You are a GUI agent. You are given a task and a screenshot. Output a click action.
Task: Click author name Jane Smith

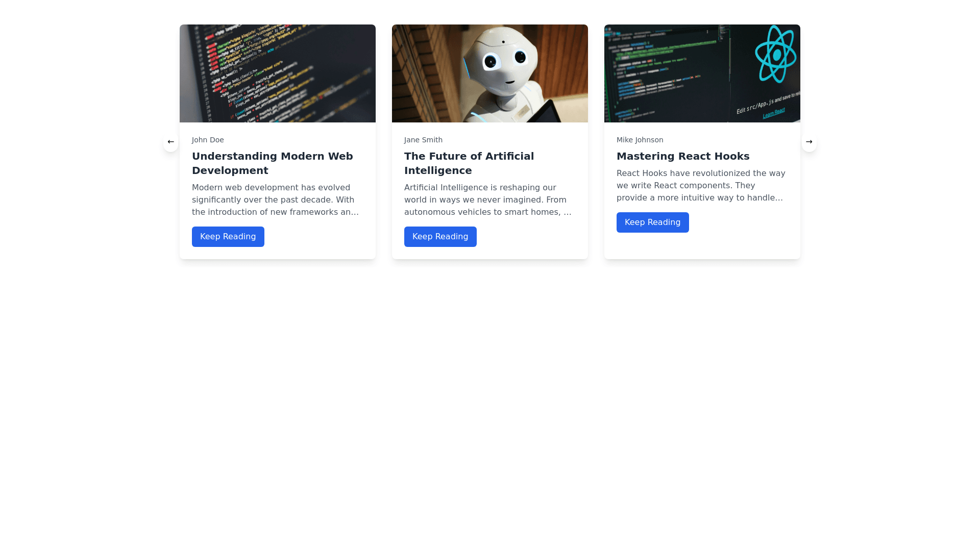click(x=423, y=140)
